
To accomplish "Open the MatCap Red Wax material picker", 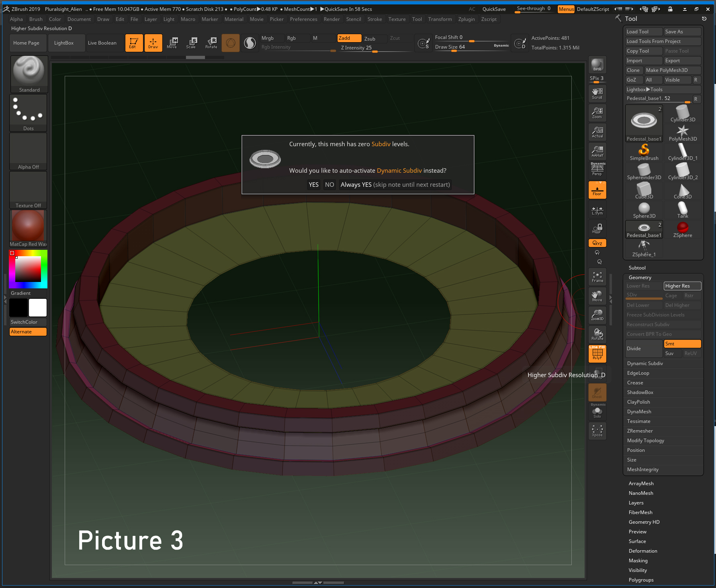I will (29, 229).
